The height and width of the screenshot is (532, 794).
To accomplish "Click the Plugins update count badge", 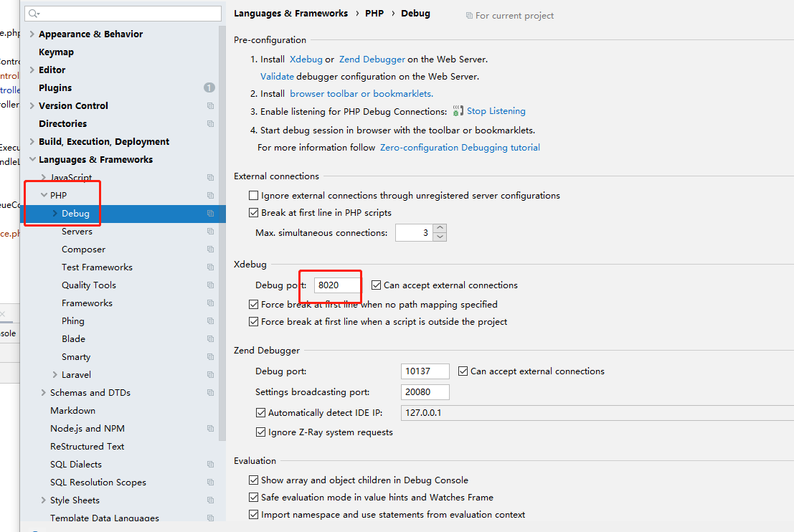I will point(209,87).
